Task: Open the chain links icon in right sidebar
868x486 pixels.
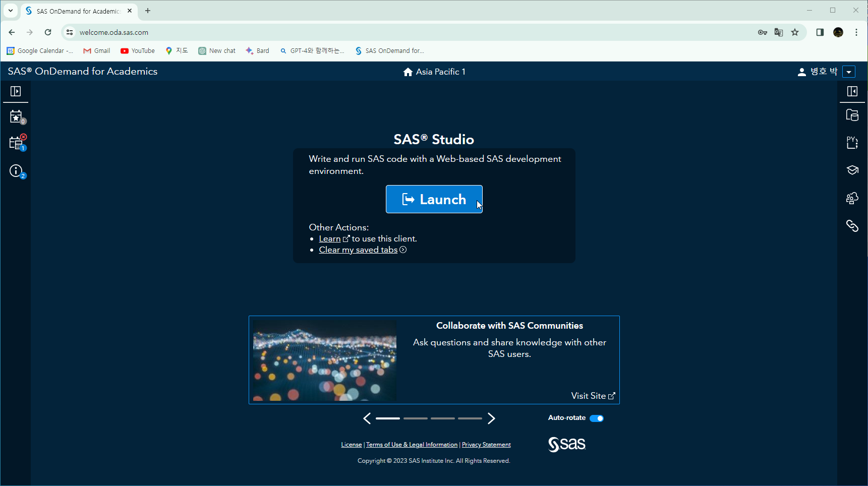Action: tap(852, 226)
